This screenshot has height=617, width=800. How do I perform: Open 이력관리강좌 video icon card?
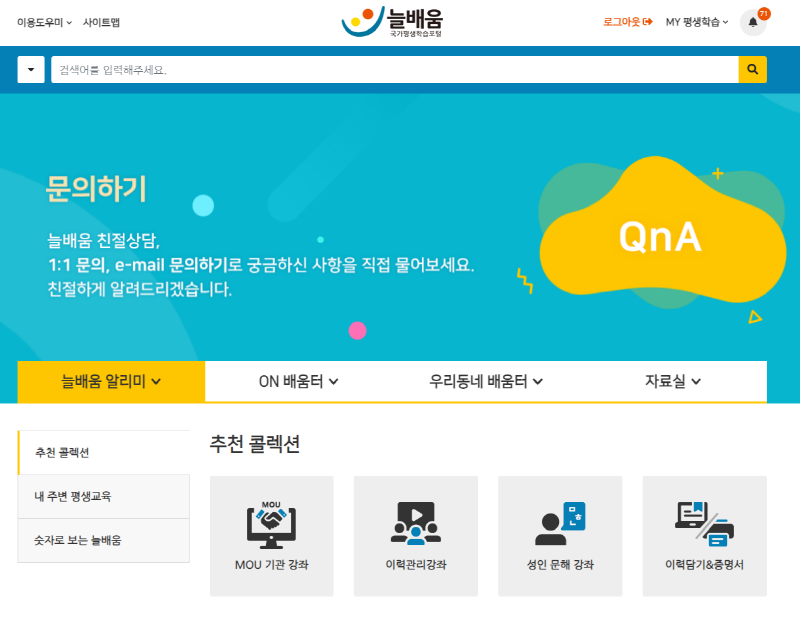pyautogui.click(x=416, y=536)
